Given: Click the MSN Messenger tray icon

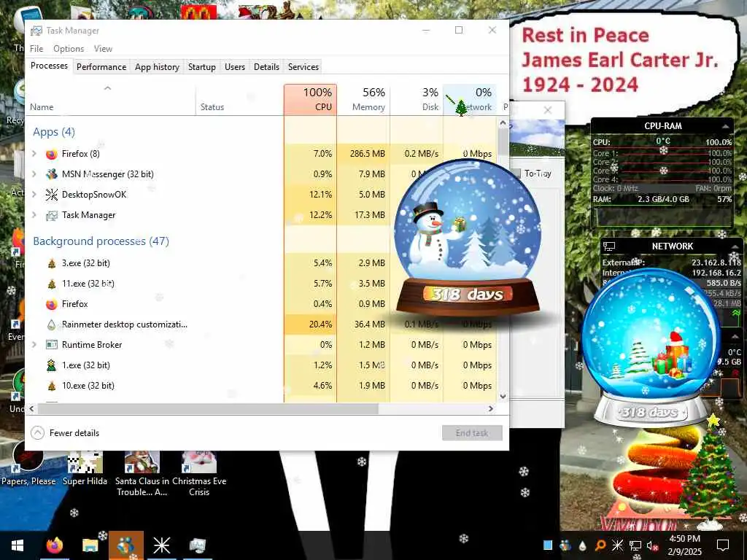Looking at the screenshot, I should [565, 545].
